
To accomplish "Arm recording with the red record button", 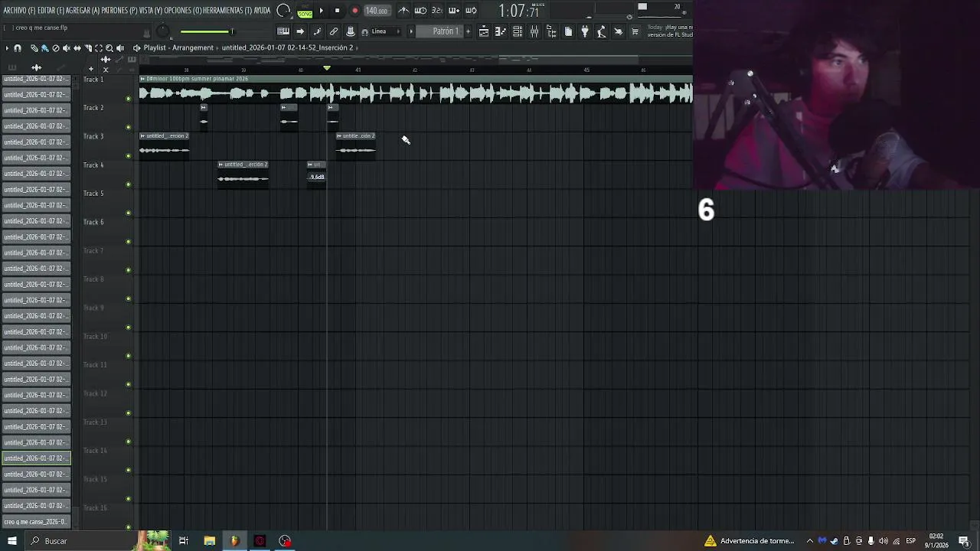I will tap(354, 11).
